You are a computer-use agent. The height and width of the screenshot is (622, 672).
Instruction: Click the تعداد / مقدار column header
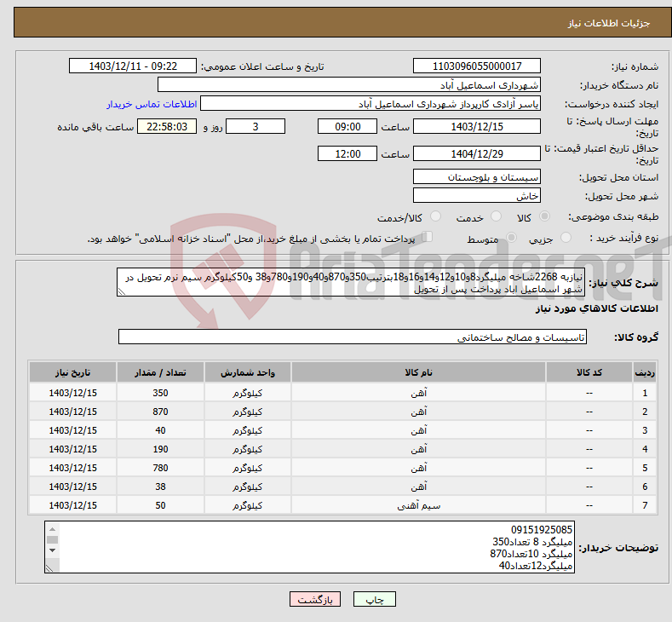point(160,372)
